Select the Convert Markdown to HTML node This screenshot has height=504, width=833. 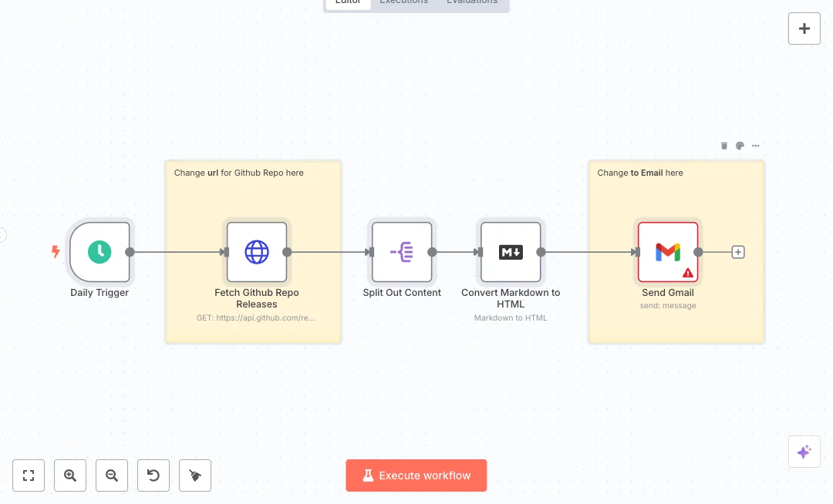click(x=511, y=251)
